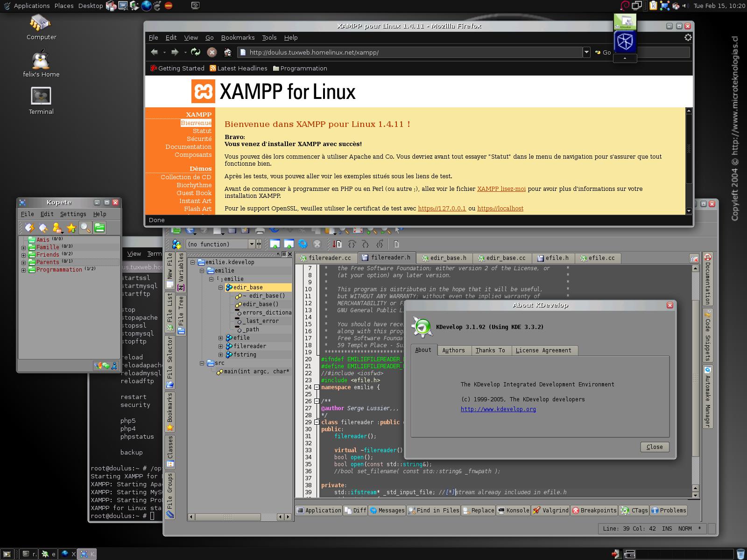Switch to the Authors tab in About KDevelop
This screenshot has height=560, width=747.
[x=453, y=350]
